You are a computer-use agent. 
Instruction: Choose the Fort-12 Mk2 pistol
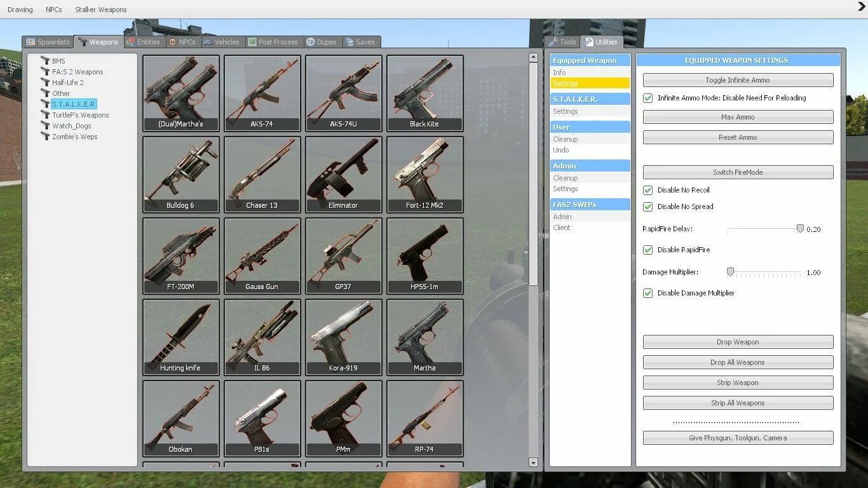(425, 174)
